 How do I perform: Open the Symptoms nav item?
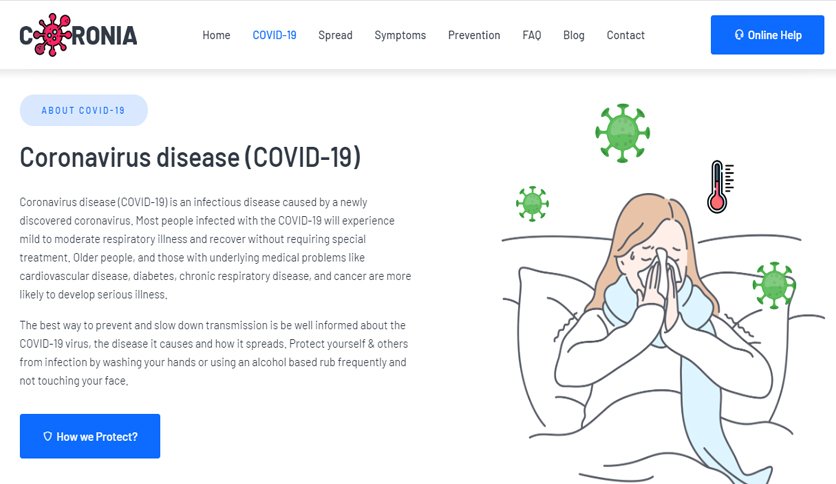(x=400, y=35)
